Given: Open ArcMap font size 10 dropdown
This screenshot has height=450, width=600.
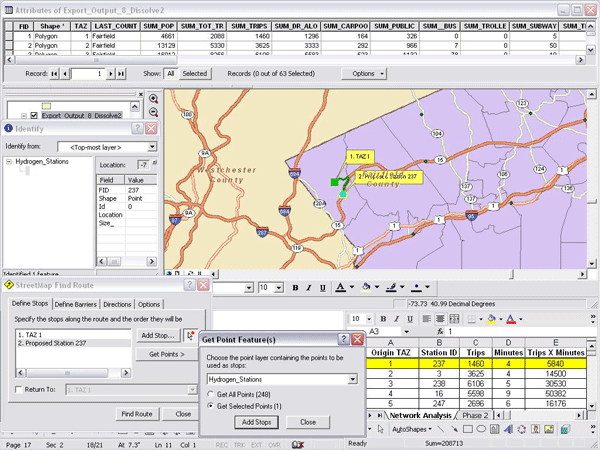Looking at the screenshot, I should [279, 288].
